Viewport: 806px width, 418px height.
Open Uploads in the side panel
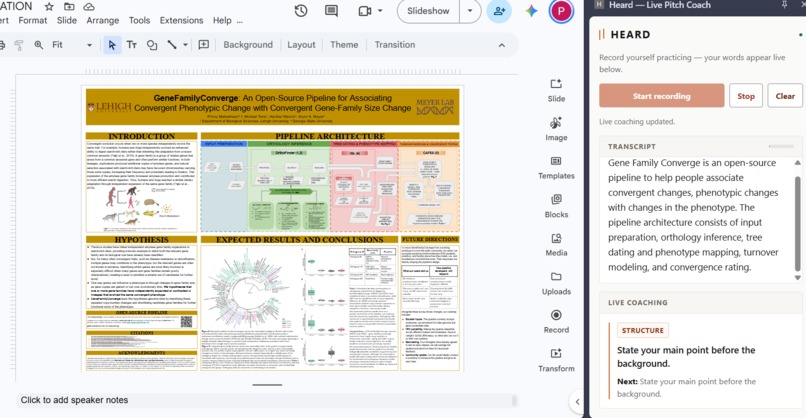(x=556, y=283)
